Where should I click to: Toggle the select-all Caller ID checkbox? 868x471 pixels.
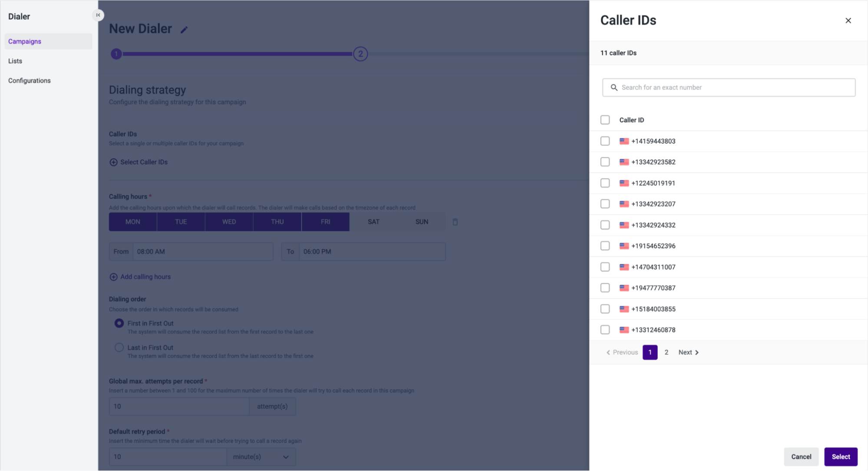[605, 120]
